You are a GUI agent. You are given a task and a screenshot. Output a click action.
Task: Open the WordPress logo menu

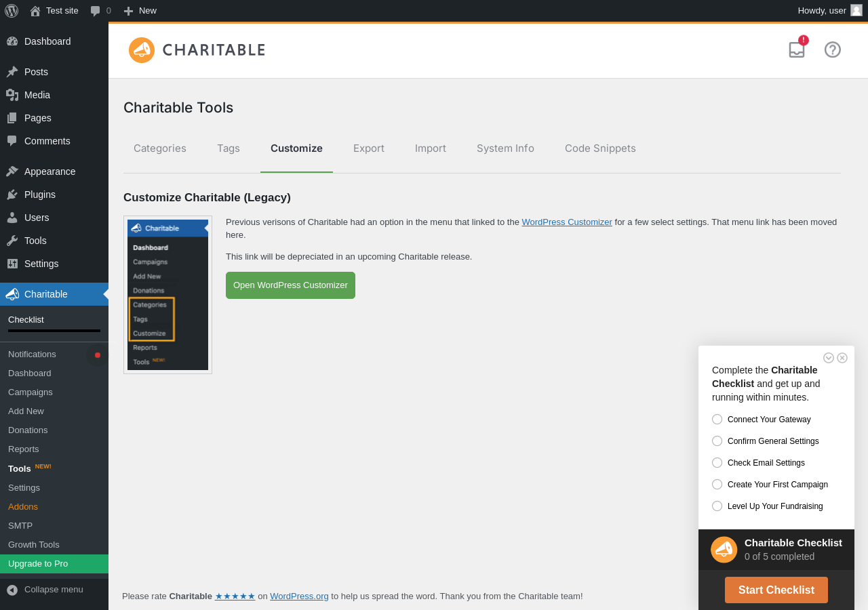pos(12,11)
